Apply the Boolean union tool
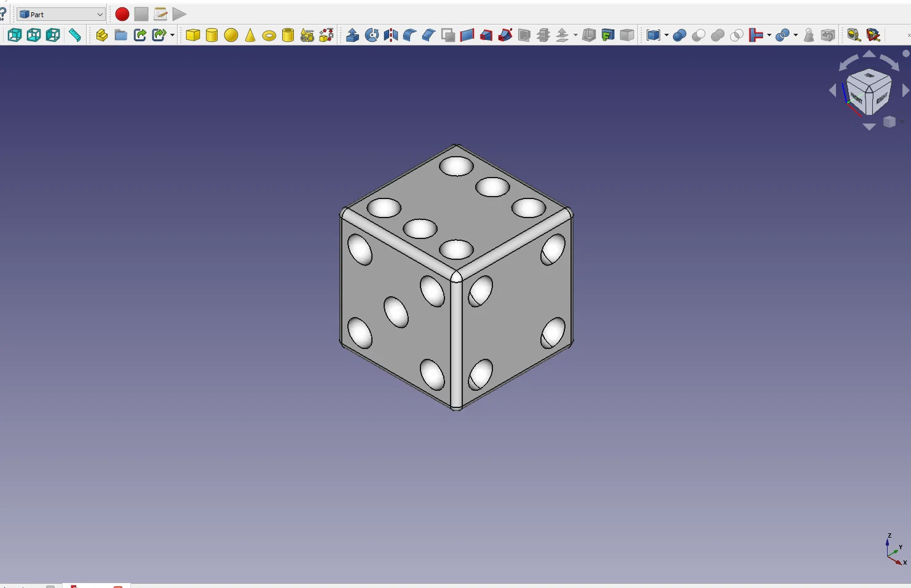Screen dimensions: 911x588 [x=679, y=35]
